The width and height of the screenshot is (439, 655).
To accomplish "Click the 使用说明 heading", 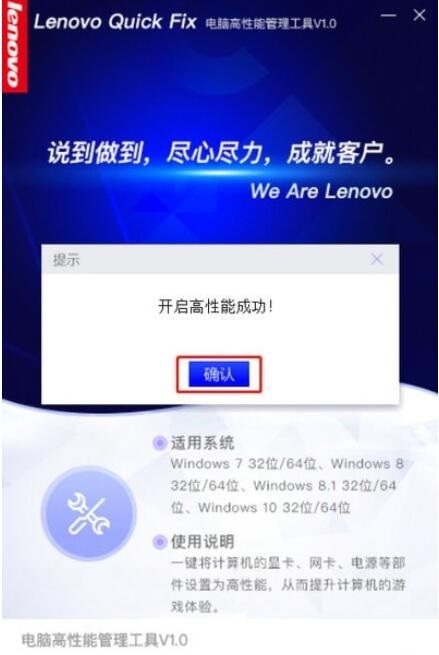I will [202, 542].
